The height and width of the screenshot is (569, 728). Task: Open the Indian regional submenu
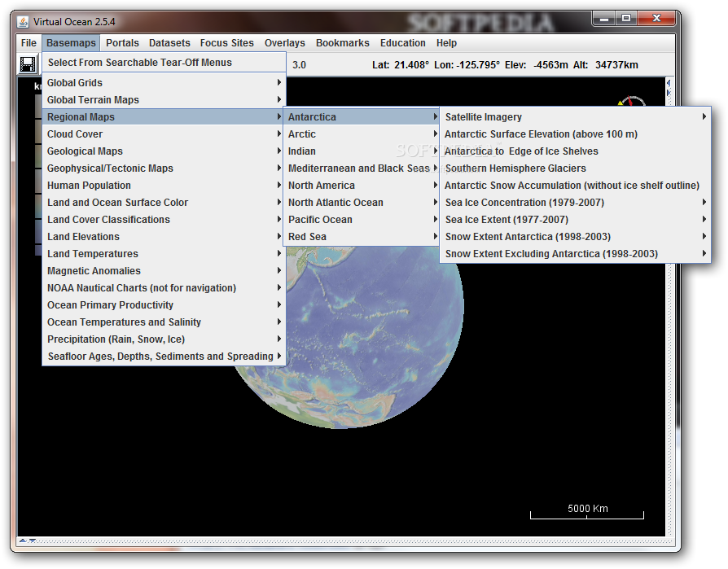[x=362, y=151]
